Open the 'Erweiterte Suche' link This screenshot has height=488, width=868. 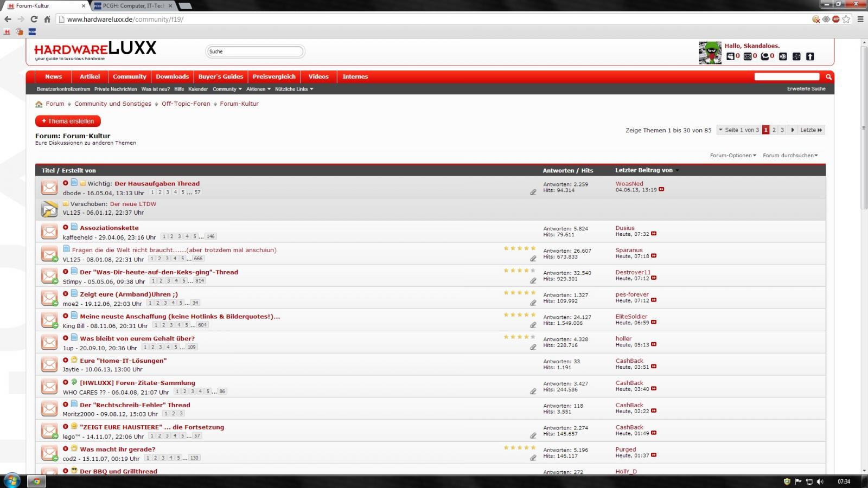tap(806, 88)
